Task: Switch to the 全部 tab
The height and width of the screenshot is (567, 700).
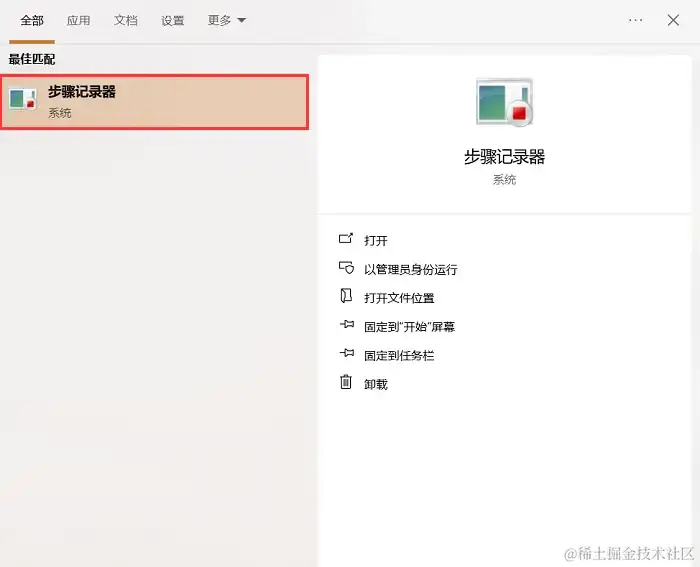Action: (x=32, y=21)
